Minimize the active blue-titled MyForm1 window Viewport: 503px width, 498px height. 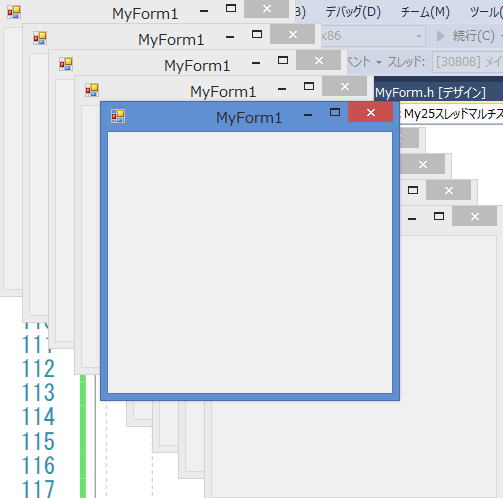click(308, 115)
